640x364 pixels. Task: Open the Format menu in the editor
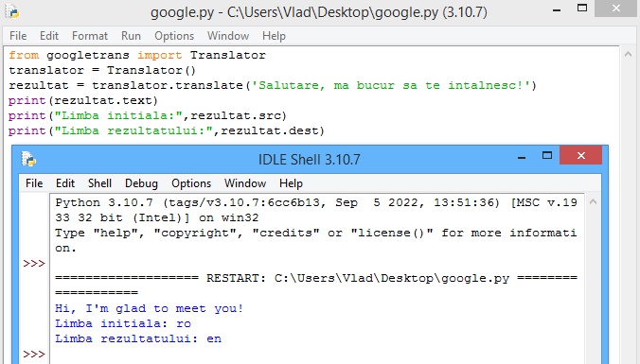(90, 36)
